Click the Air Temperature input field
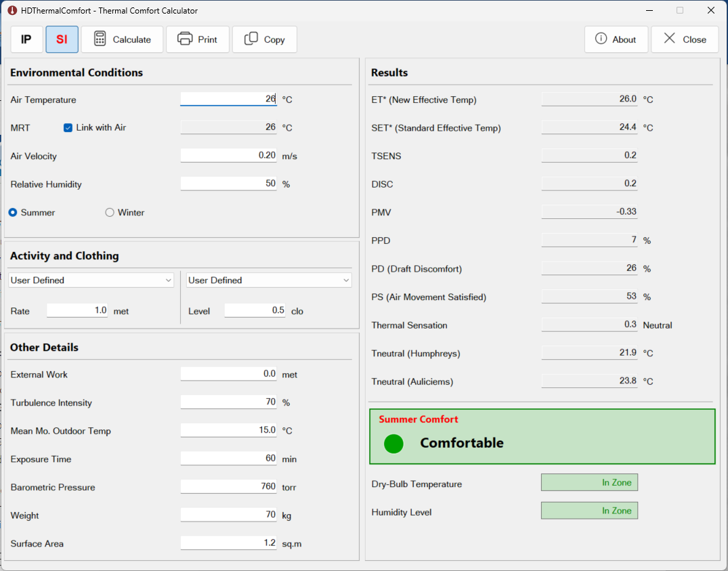This screenshot has width=728, height=571. [228, 99]
